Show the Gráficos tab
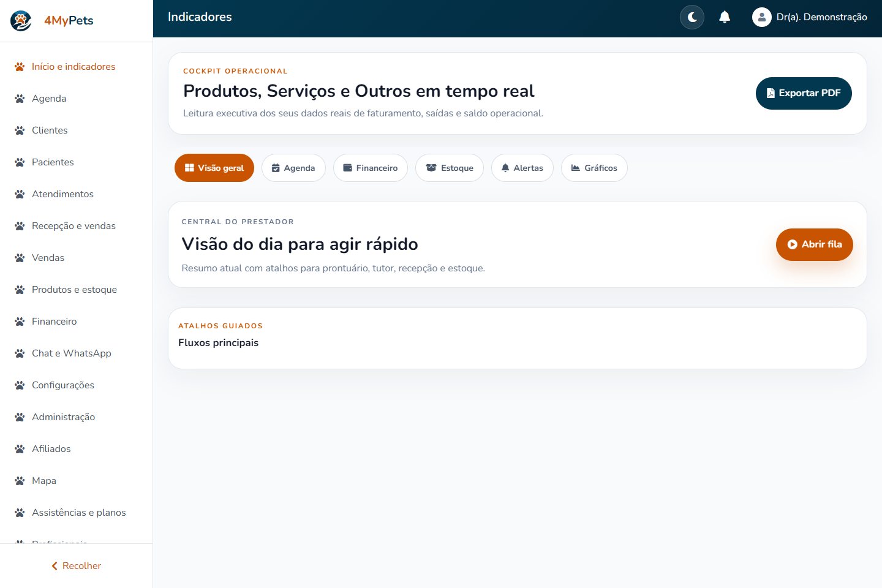Viewport: 882px width, 588px height. (x=594, y=168)
